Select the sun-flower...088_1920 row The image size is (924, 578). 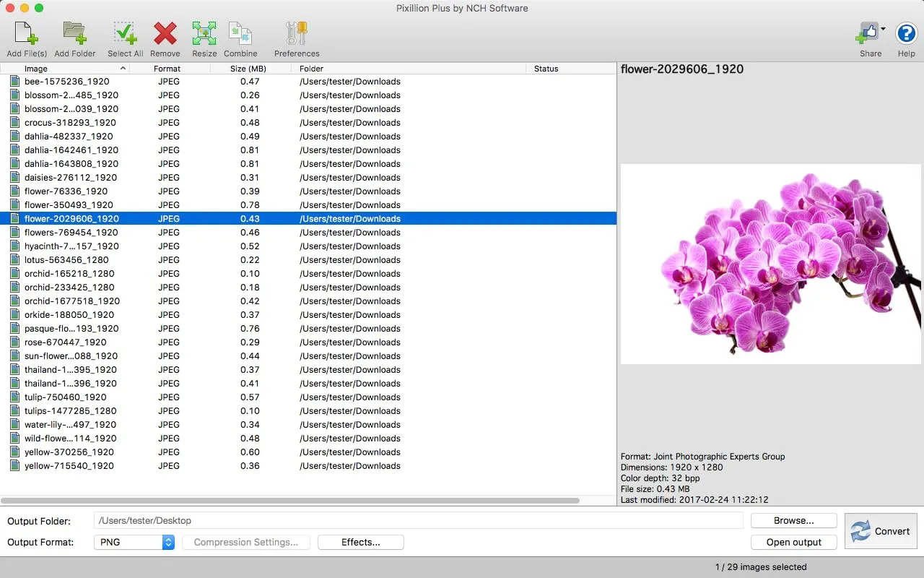pos(308,356)
